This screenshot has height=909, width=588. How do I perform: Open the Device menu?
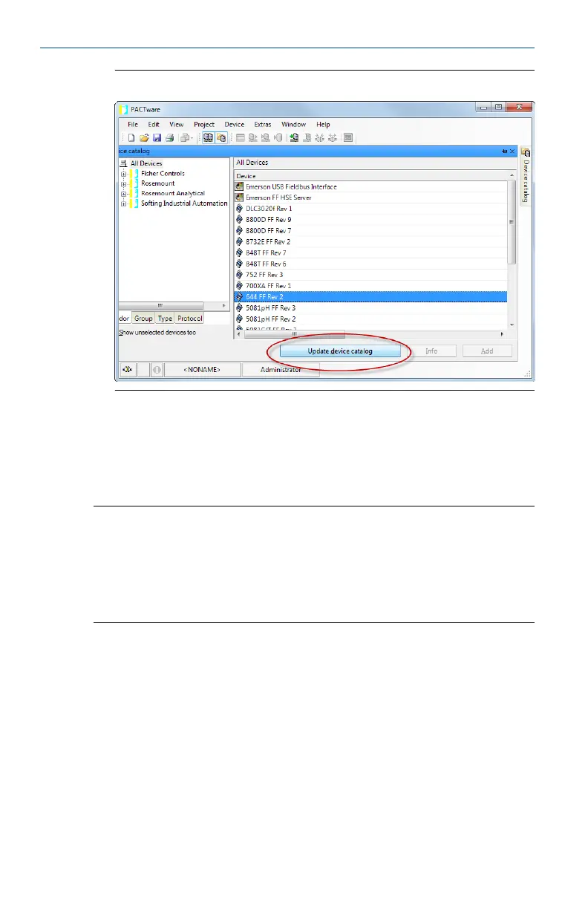click(x=235, y=125)
